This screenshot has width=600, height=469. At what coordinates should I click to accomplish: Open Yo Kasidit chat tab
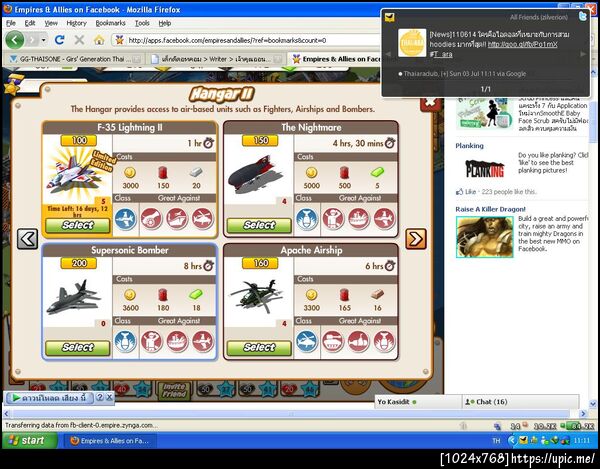pos(418,402)
